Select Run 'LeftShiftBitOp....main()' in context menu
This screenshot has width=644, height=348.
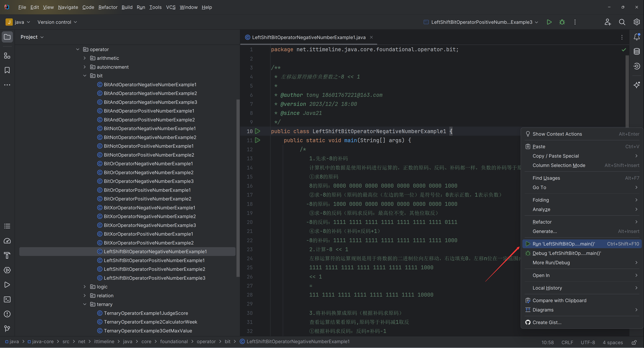(582, 244)
